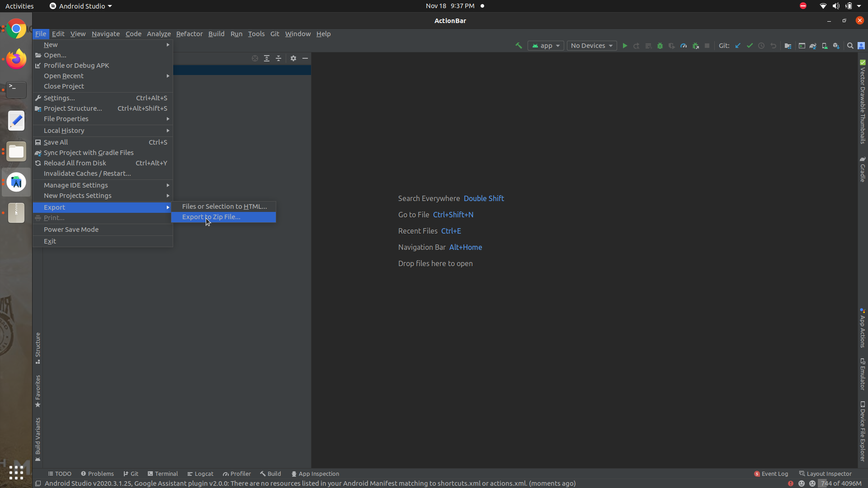
Task: Open the Logcat tool window
Action: pyautogui.click(x=200, y=474)
